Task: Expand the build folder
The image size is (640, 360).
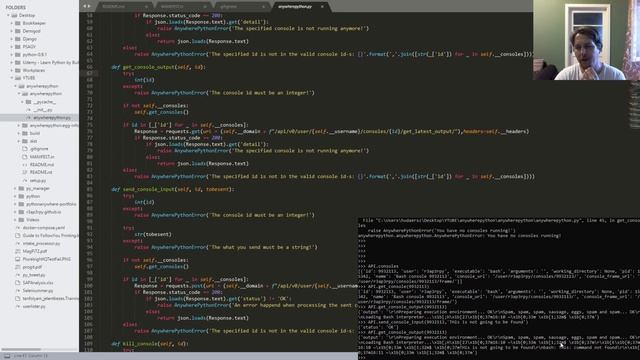Action: click(19, 133)
